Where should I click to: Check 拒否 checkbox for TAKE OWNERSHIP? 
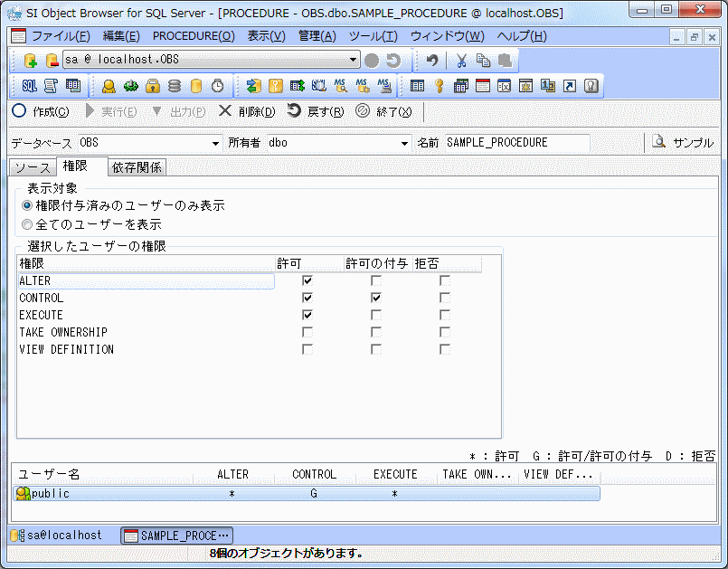[444, 332]
